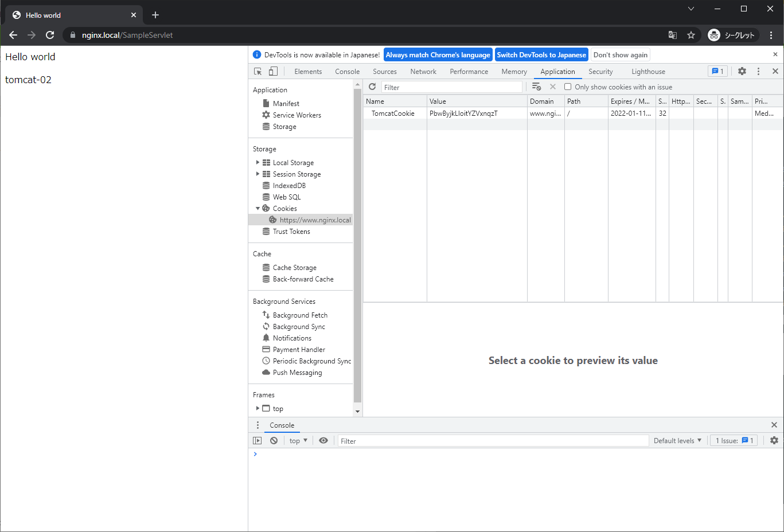Open the Security tab

pyautogui.click(x=600, y=72)
